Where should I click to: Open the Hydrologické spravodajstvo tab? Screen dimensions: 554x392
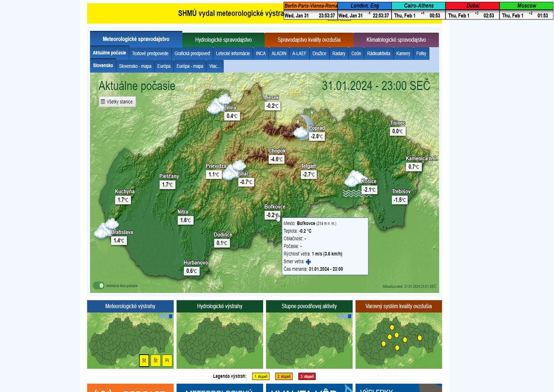223,40
